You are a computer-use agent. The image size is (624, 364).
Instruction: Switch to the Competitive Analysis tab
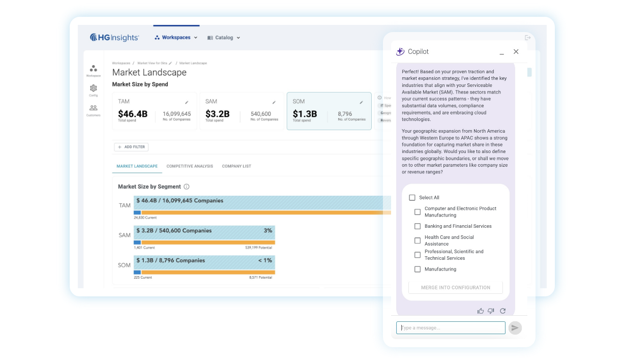190,166
